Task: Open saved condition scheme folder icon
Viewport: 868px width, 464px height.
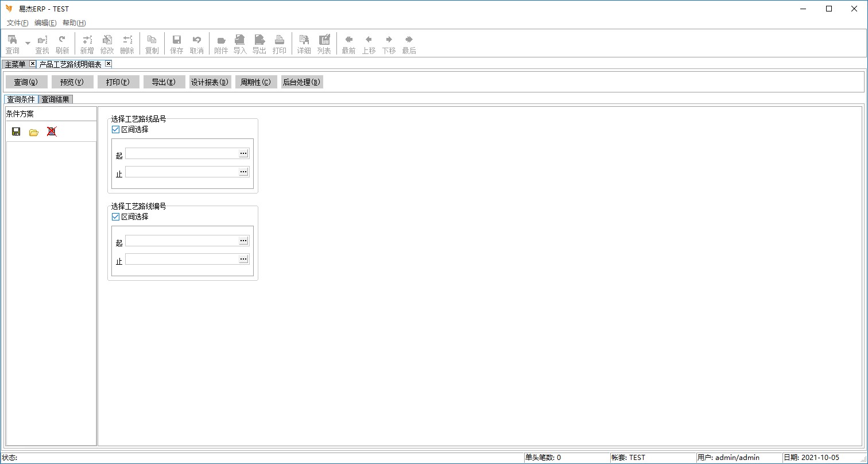Action: point(34,132)
